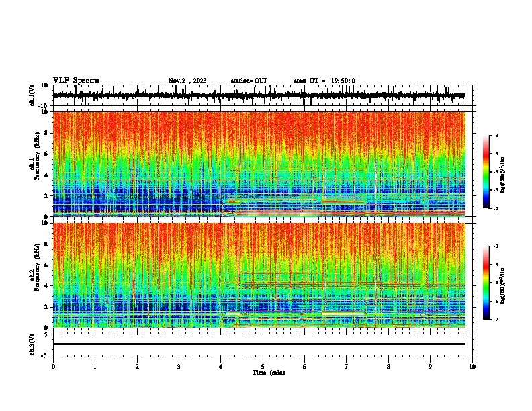Click the "8" tick on the Time axis
532x411 pixels.
tap(388, 367)
